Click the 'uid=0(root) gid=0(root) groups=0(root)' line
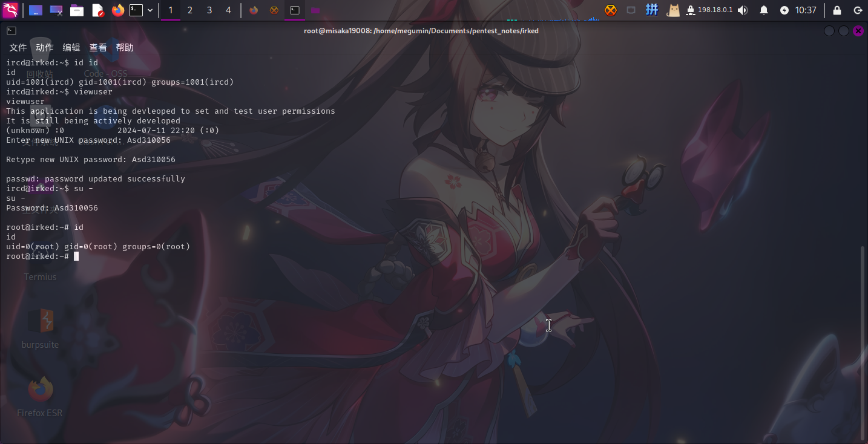Screen dimensions: 868x444 click(98, 247)
